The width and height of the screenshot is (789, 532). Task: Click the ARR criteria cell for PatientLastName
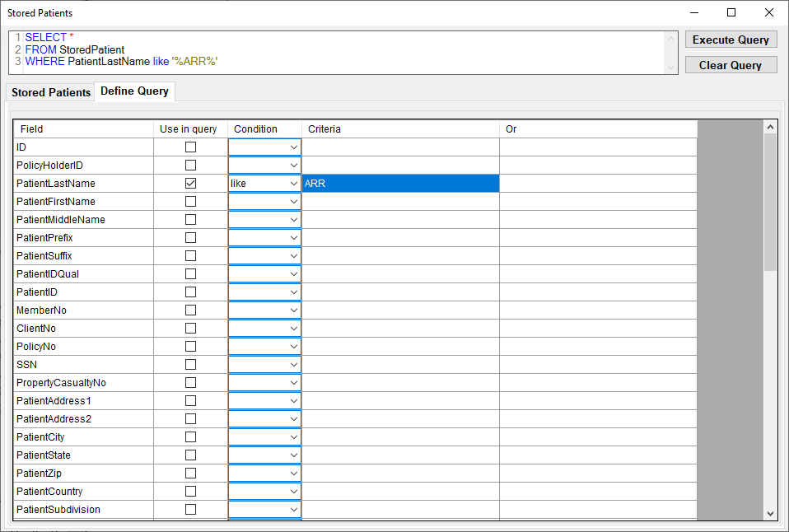[400, 183]
